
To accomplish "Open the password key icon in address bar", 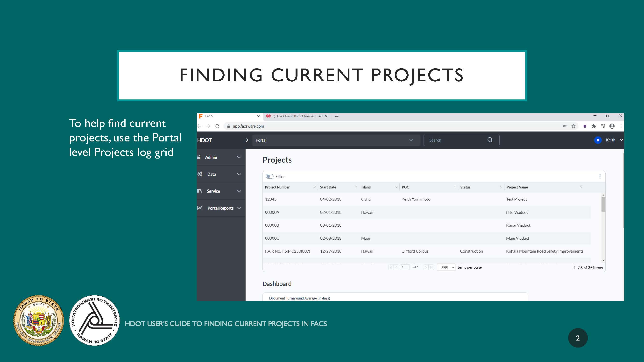I will (x=564, y=126).
